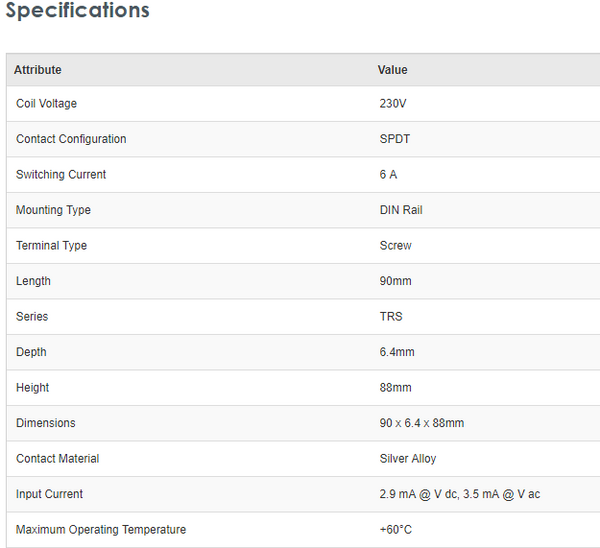Click the Value column header
Image resolution: width=600 pixels, height=548 pixels.
click(392, 70)
